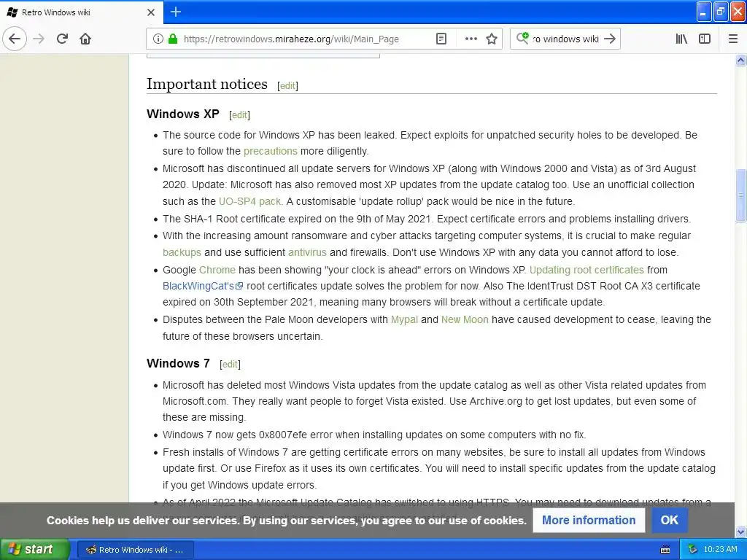Click the keyboard icon in taskbar
This screenshot has width=747, height=560.
665,550
